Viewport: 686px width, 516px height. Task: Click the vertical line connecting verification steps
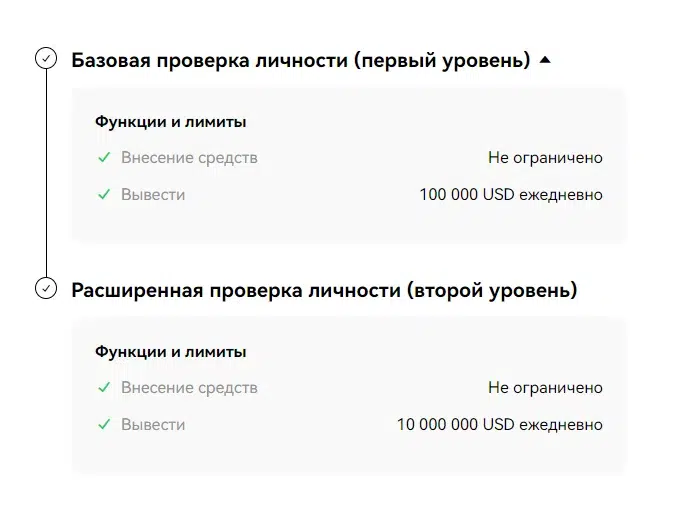(46, 173)
